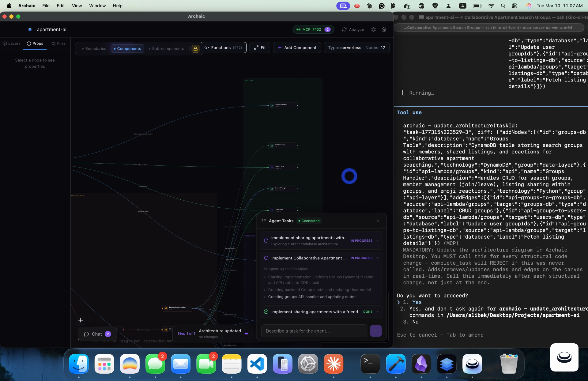
Task: Open the Layers tab
Action: coord(12,43)
